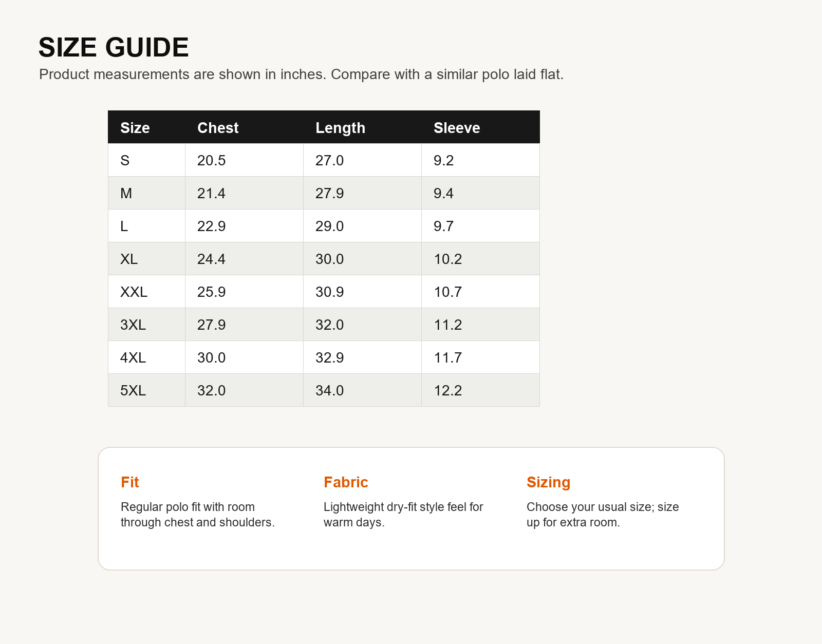Image resolution: width=822 pixels, height=644 pixels.
Task: Click the 5XL size row label
Action: pos(133,390)
